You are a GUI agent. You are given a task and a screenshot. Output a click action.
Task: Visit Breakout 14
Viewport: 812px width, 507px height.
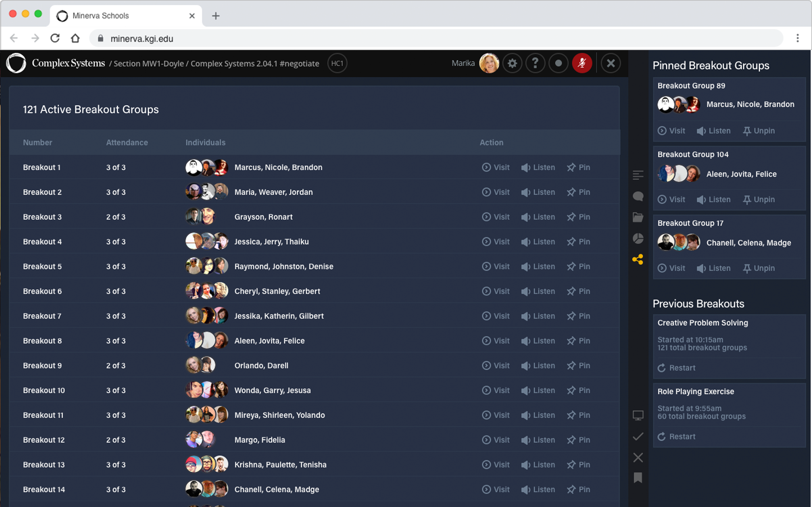click(x=496, y=490)
